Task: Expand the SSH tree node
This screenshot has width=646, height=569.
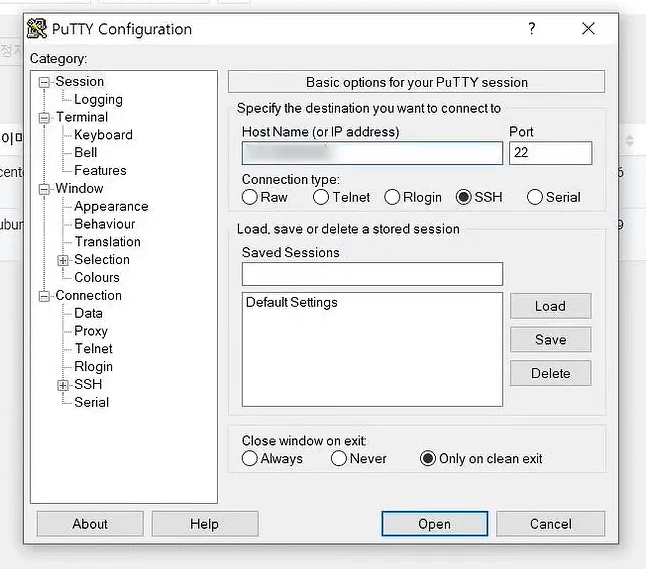Action: (63, 385)
